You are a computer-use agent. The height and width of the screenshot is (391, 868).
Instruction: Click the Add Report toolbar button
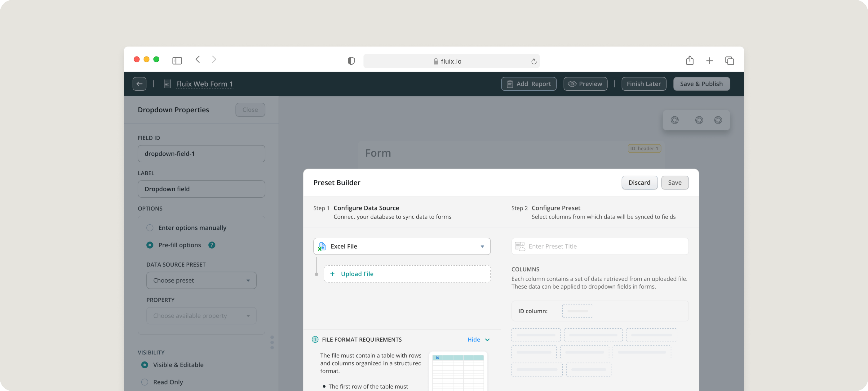528,84
